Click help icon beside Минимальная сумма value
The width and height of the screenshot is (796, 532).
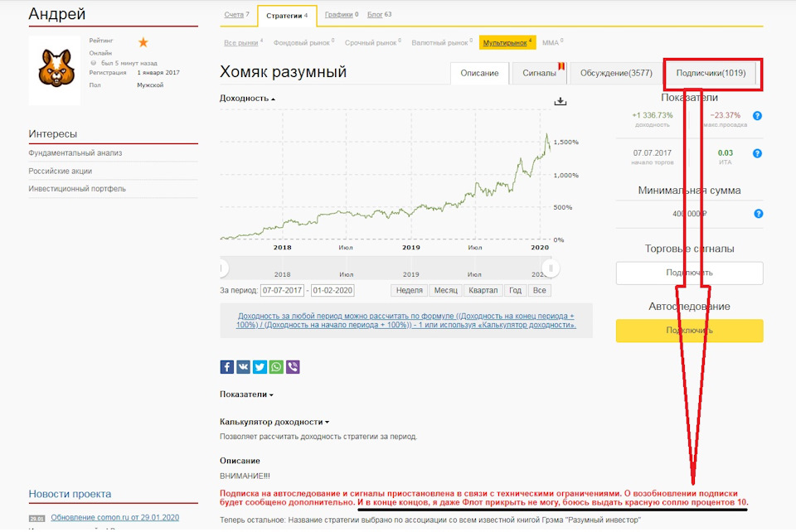click(757, 214)
